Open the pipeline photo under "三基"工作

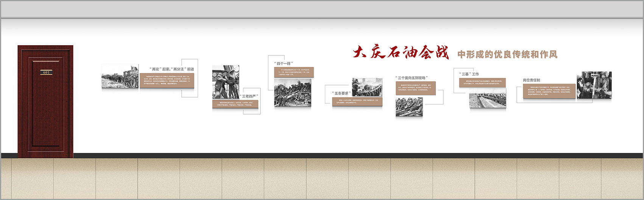point(488,100)
